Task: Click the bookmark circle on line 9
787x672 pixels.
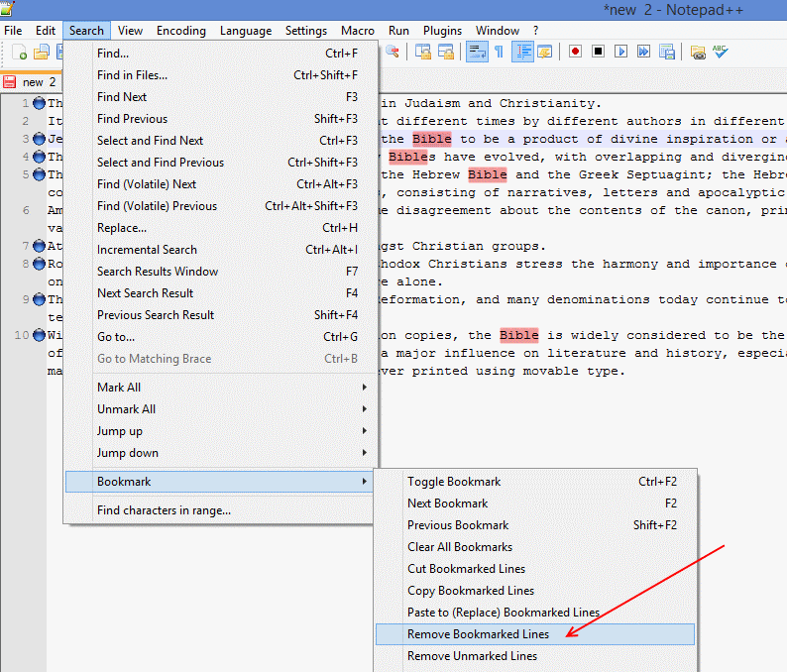Action: pyautogui.click(x=39, y=299)
